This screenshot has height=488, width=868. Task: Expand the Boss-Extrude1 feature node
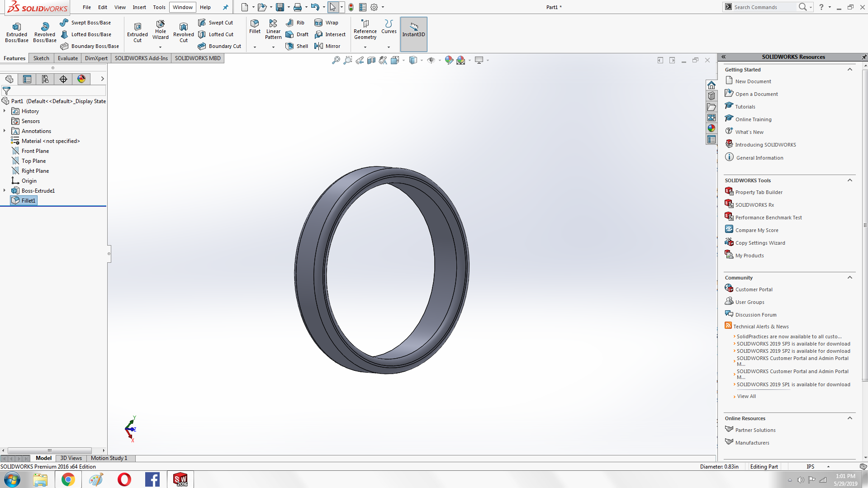click(x=5, y=190)
